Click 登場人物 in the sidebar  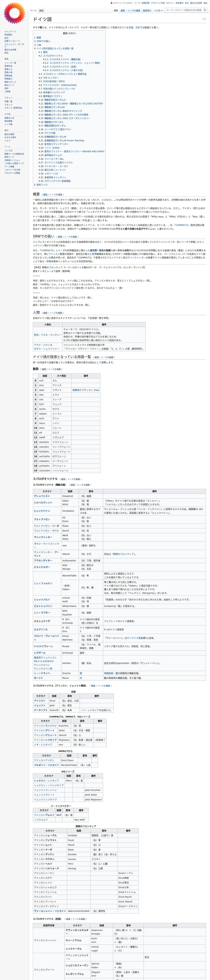8,72
